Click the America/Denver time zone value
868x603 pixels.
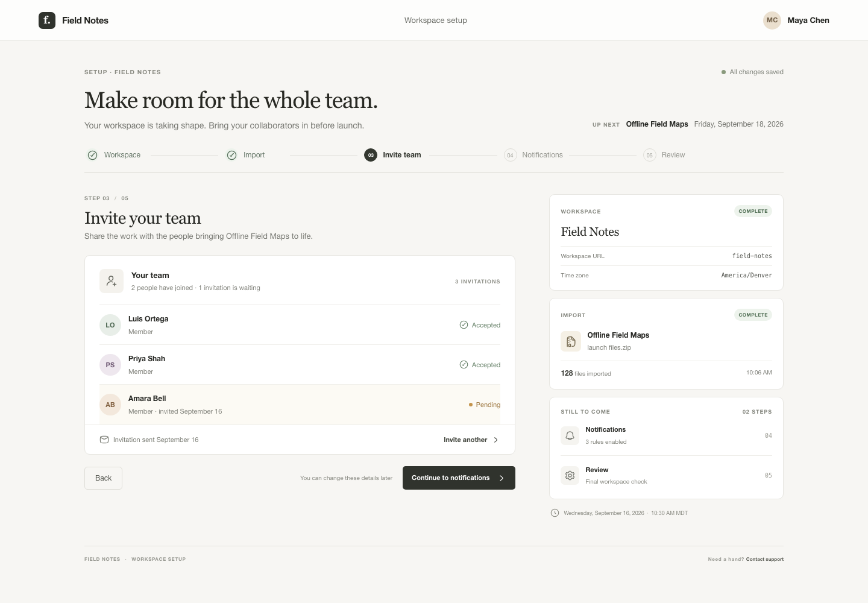tap(746, 276)
